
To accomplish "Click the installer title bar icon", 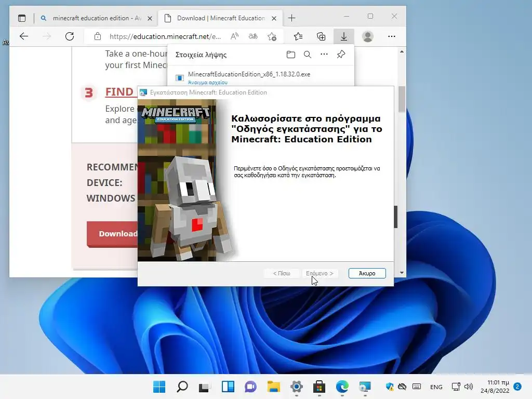I will [x=143, y=92].
